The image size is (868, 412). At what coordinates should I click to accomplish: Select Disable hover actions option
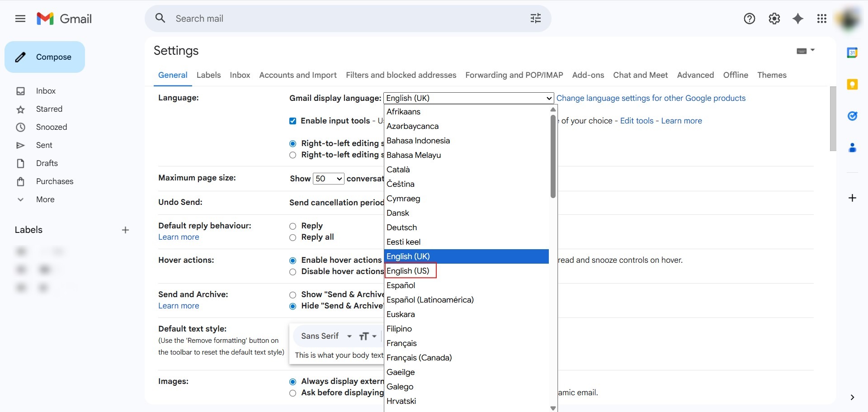292,272
